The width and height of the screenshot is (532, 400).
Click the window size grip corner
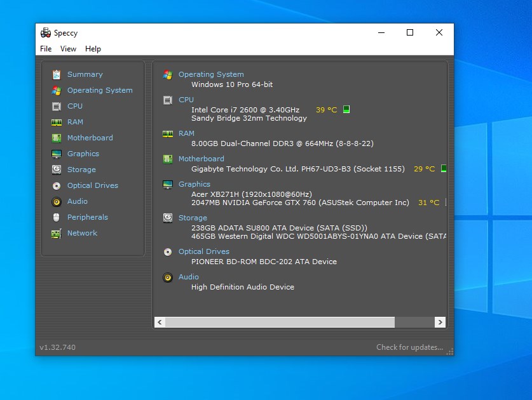[x=450, y=352]
